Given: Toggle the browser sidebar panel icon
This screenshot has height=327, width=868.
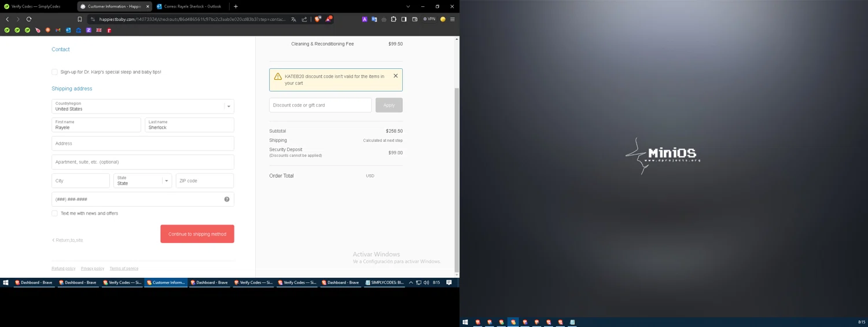Looking at the screenshot, I should click(x=404, y=19).
